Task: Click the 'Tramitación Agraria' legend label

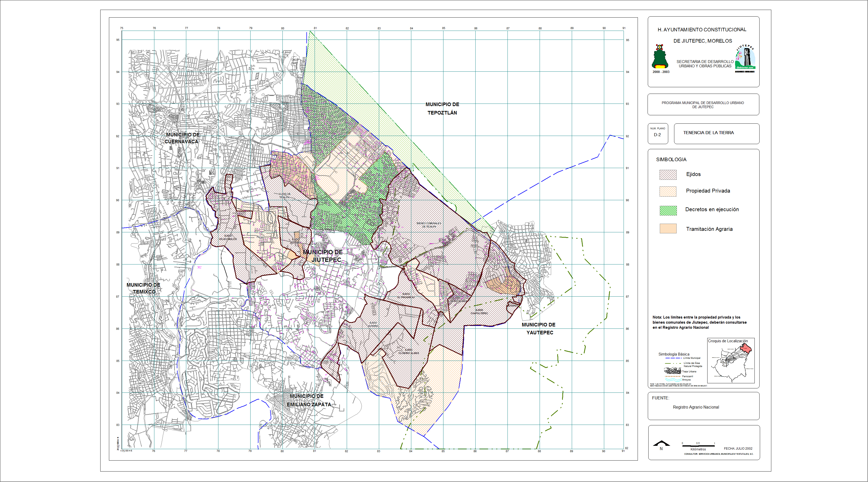Action: click(x=709, y=229)
